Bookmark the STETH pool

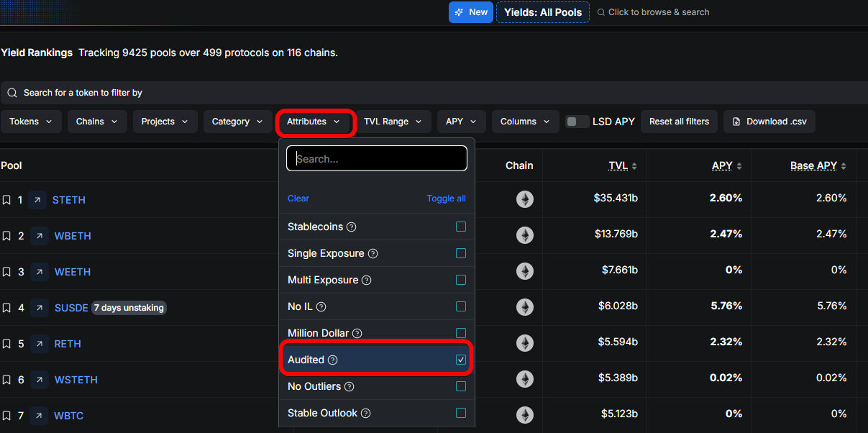point(6,200)
